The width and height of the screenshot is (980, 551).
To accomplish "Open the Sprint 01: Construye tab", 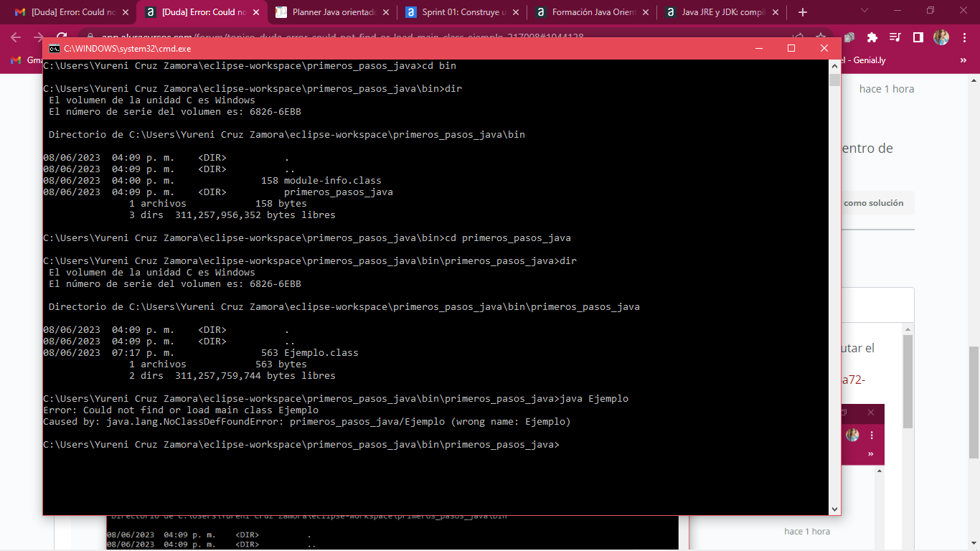I will click(462, 12).
